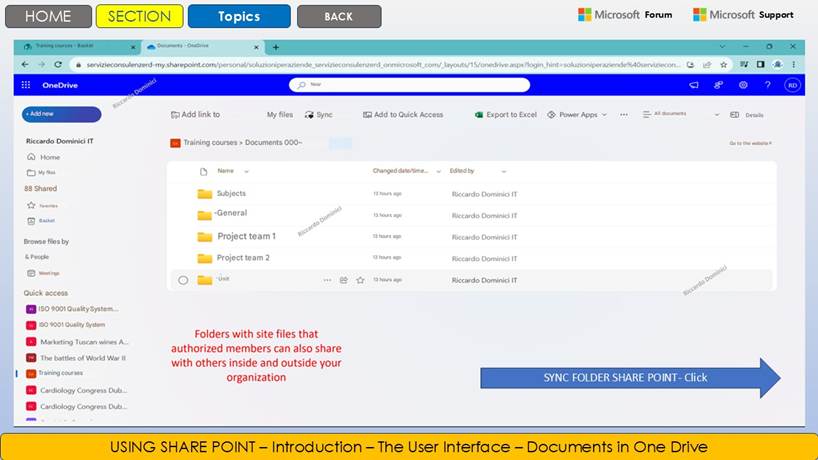Open the Changed date/time column dropdown
The height and width of the screenshot is (460, 818).
(439, 172)
